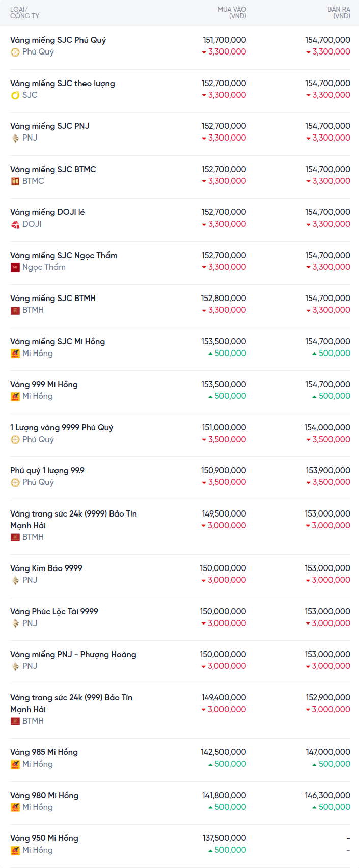Open Vàng miếng DOJI lẻ entry
Screen dimensions: 359x868
(47, 212)
